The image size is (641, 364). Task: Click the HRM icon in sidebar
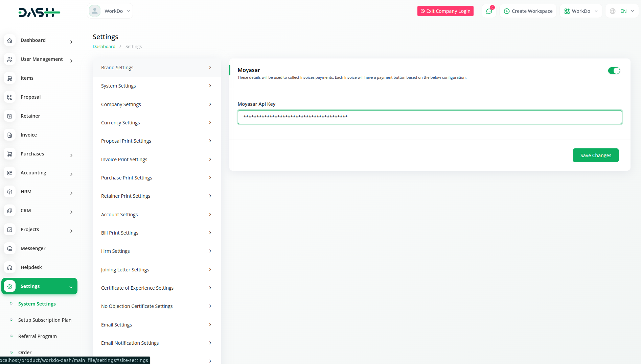[x=10, y=192]
